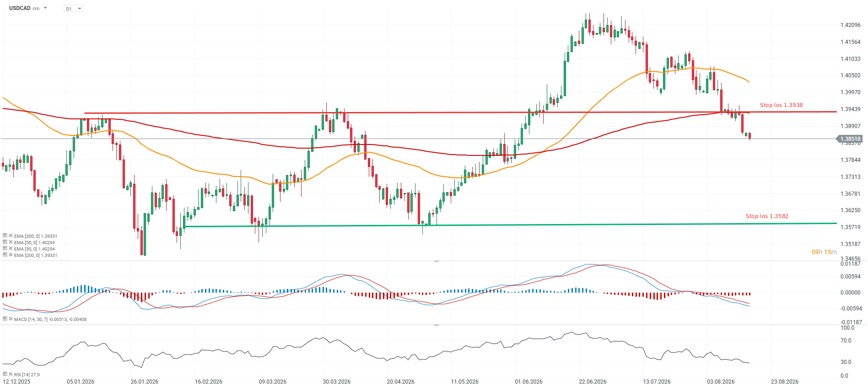Click the 30.03.2026 date axis label
The image size is (868, 390).
[336, 382]
